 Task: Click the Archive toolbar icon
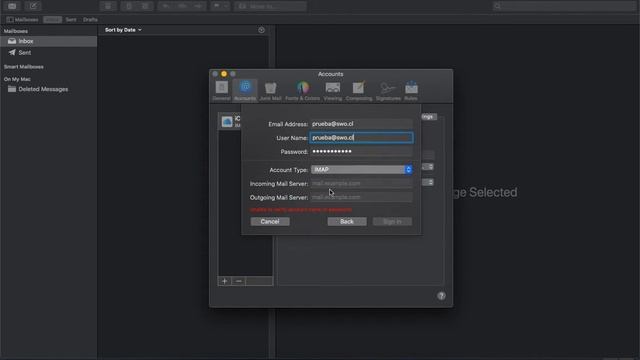[108, 6]
